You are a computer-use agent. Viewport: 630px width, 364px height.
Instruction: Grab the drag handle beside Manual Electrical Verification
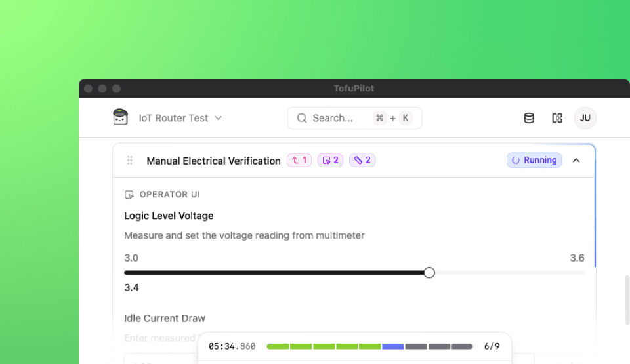(x=130, y=160)
